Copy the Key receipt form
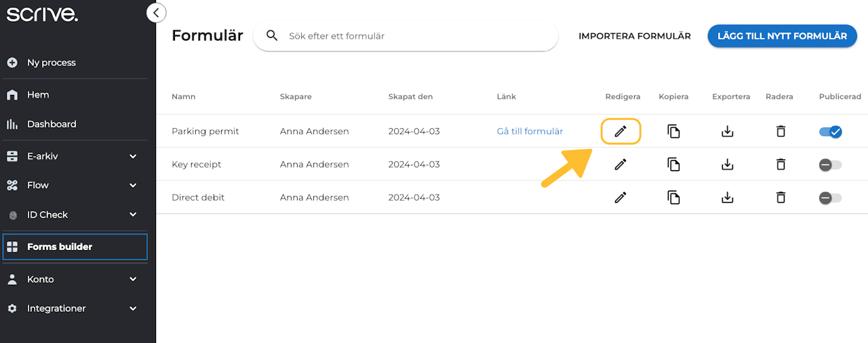This screenshot has width=868, height=343. pos(673,164)
